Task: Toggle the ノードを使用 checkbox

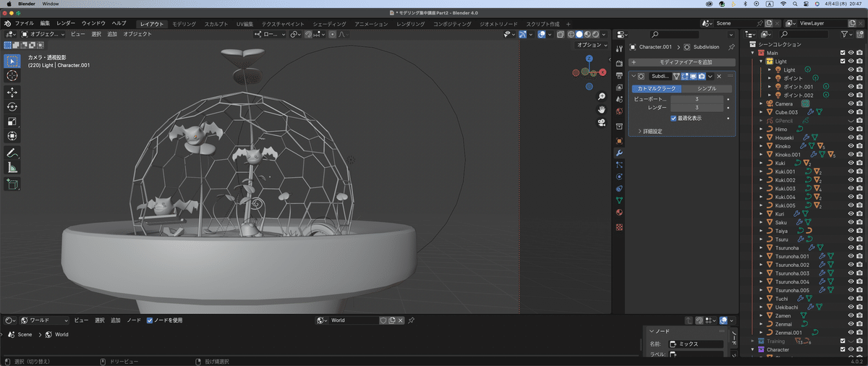Action: pos(150,320)
